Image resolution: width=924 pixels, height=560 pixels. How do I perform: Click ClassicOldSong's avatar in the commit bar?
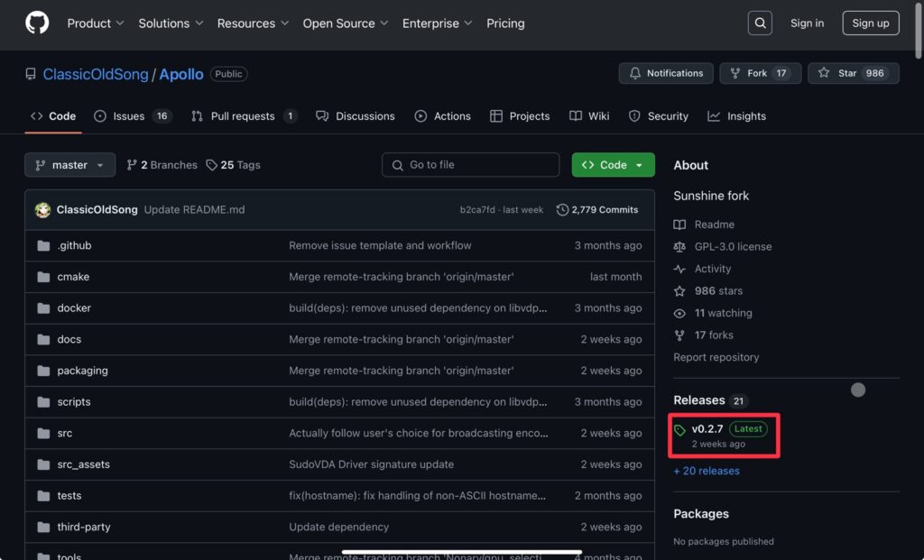point(42,209)
